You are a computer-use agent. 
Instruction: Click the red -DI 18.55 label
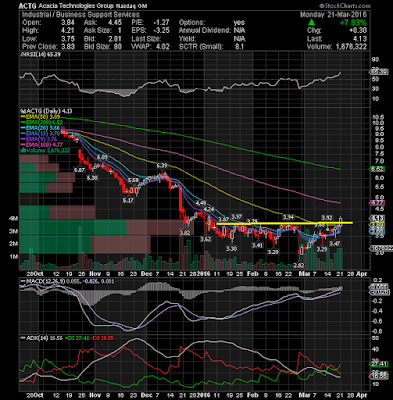[x=102, y=338]
